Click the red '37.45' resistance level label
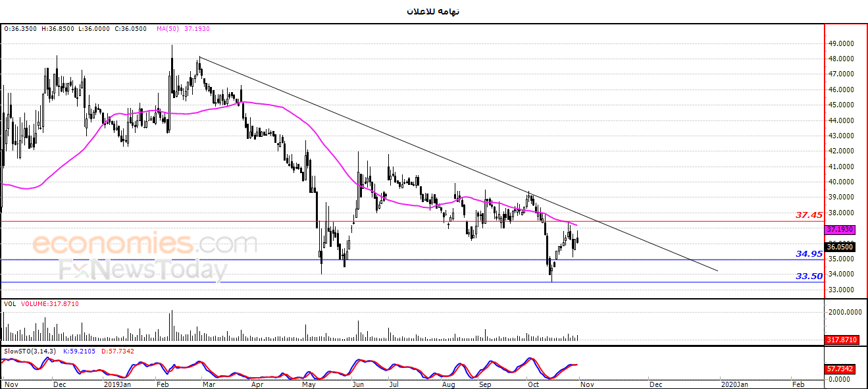The width and height of the screenshot is (868, 389). (x=809, y=215)
